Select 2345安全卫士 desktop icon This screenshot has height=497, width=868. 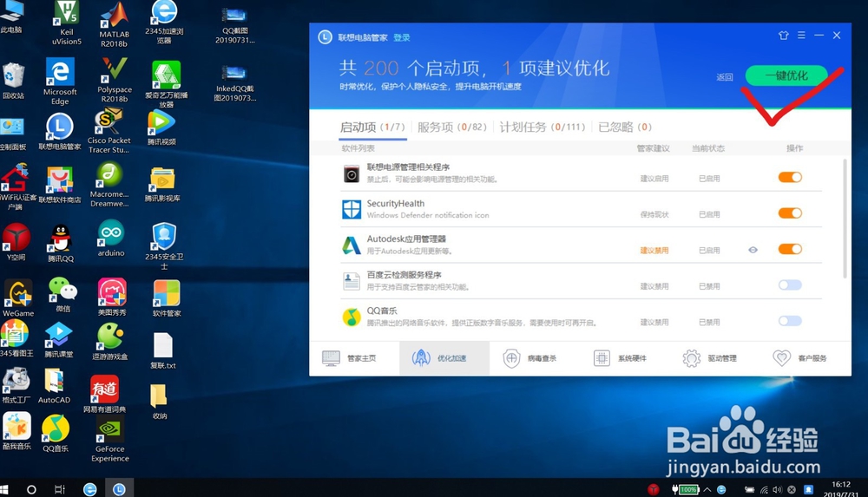[x=164, y=246]
